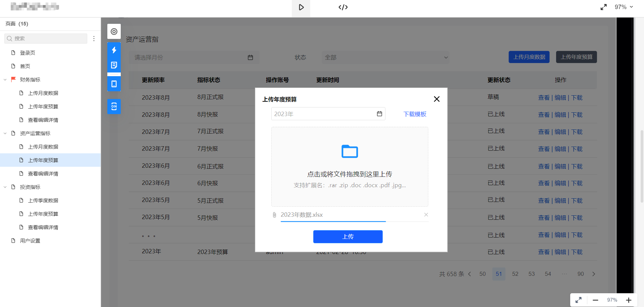
Task: Click the 更新状态 column header
Action: tap(499, 80)
